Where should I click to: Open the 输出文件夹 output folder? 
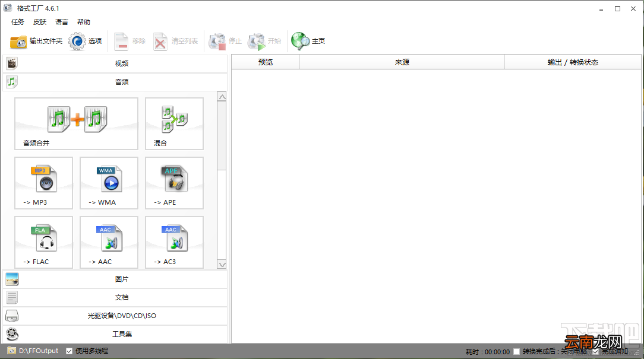36,41
